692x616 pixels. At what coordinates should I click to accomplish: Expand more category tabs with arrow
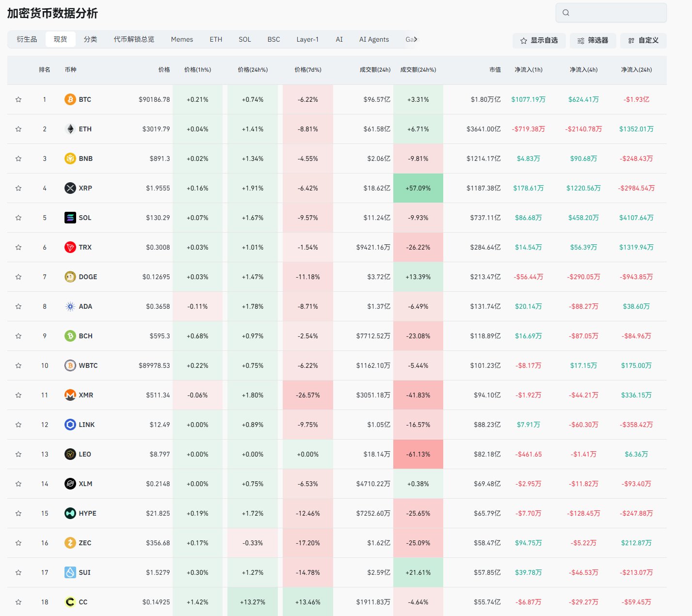pyautogui.click(x=416, y=39)
